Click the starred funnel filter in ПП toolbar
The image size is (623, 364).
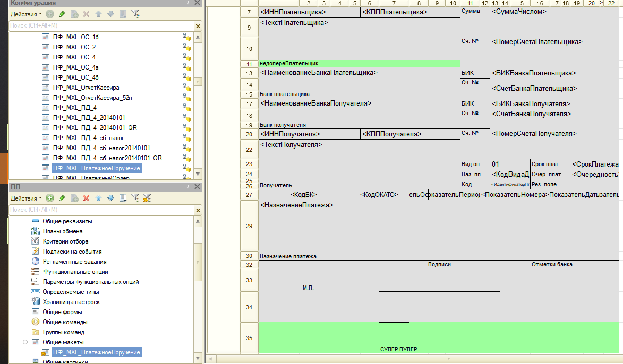click(147, 198)
